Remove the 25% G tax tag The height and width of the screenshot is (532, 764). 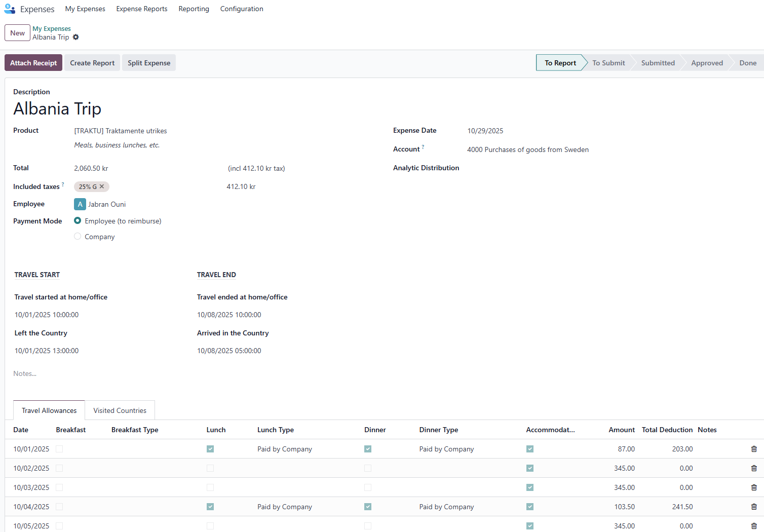pos(102,186)
